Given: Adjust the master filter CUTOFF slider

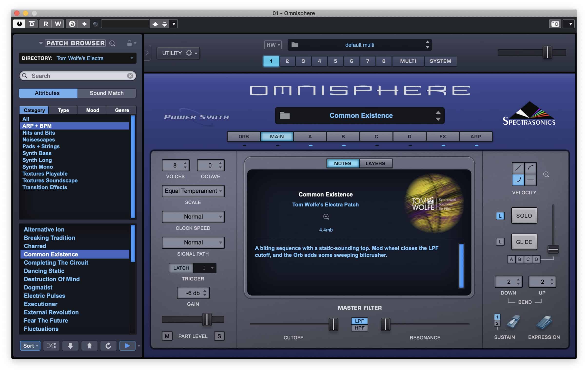Looking at the screenshot, I should click(333, 324).
